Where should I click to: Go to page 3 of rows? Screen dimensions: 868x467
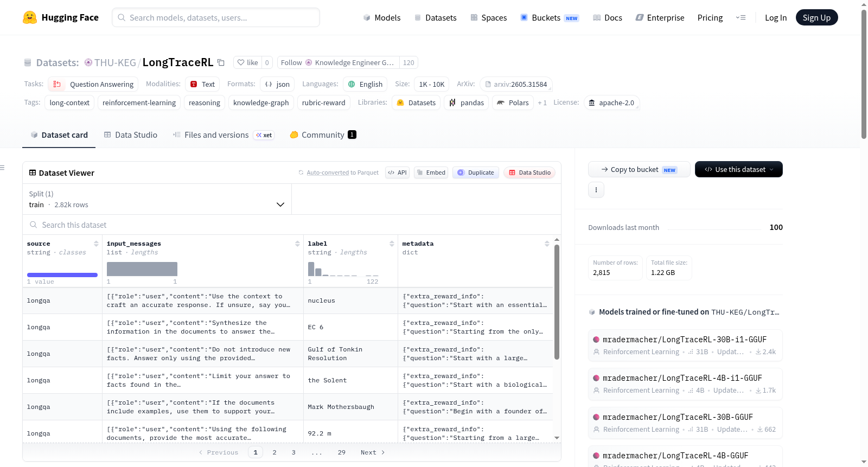coord(293,452)
